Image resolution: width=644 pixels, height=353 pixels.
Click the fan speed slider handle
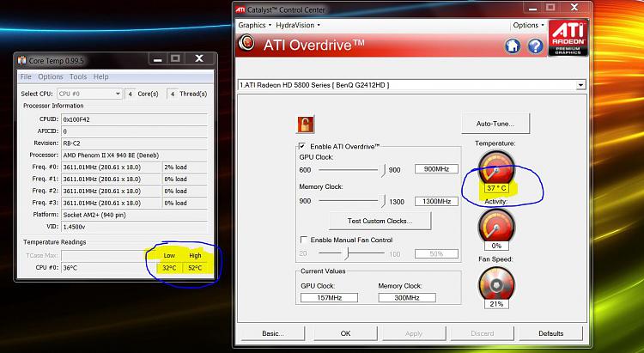347,253
